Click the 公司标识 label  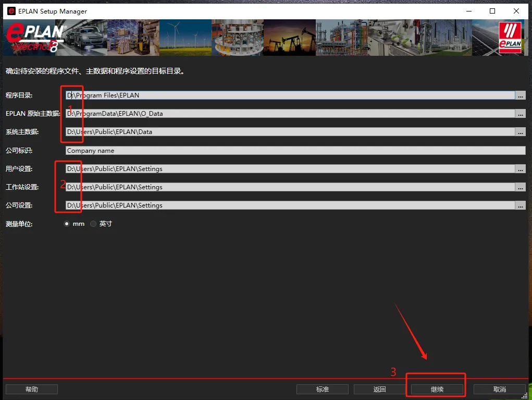coord(19,150)
